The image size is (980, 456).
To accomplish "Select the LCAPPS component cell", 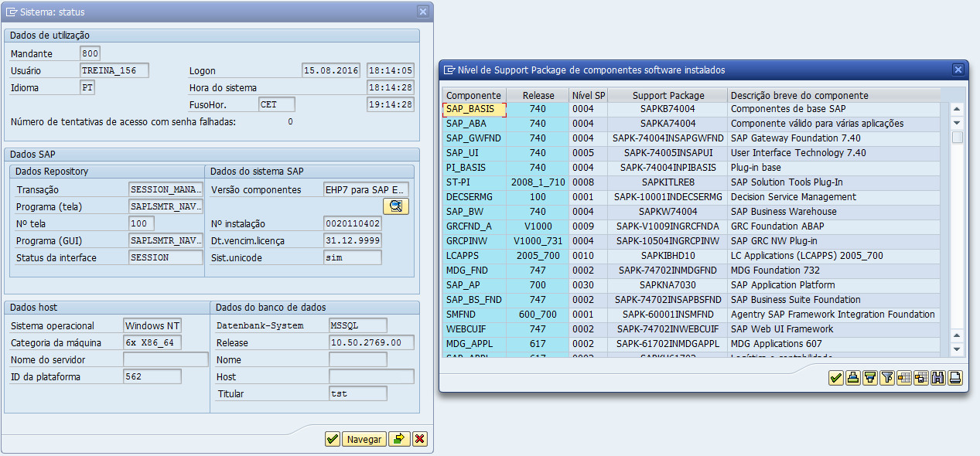I will coord(474,256).
